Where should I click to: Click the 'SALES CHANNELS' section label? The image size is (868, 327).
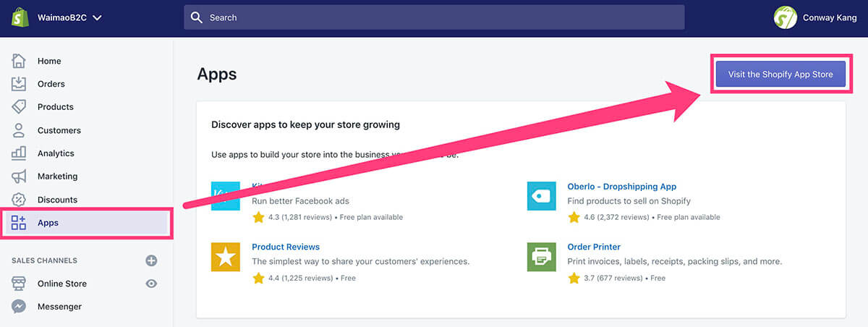[x=44, y=260]
